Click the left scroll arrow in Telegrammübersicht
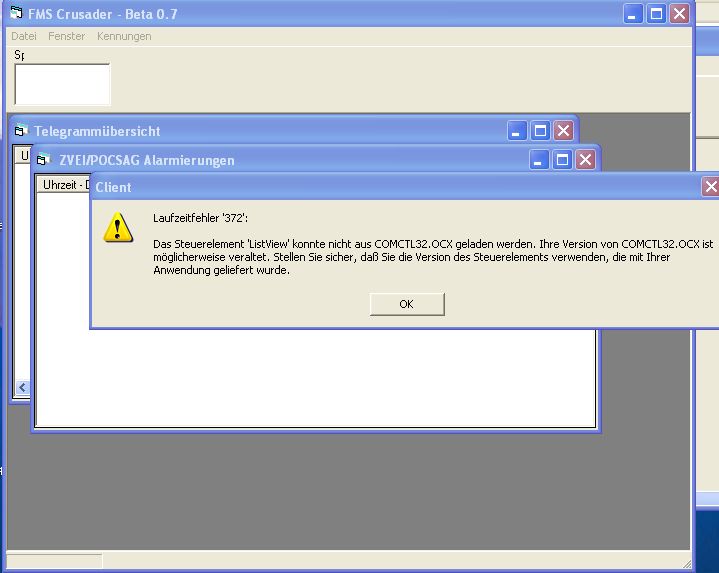The width and height of the screenshot is (719, 573). (21, 388)
